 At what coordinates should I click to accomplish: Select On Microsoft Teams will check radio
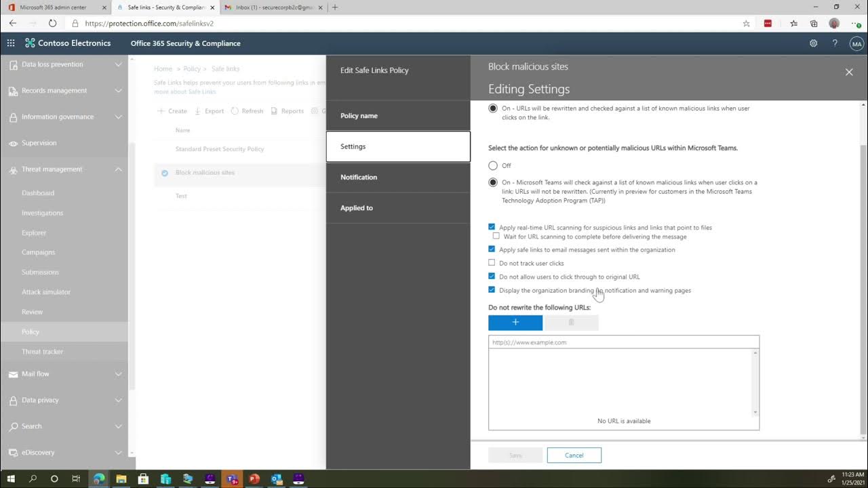[x=493, y=182]
